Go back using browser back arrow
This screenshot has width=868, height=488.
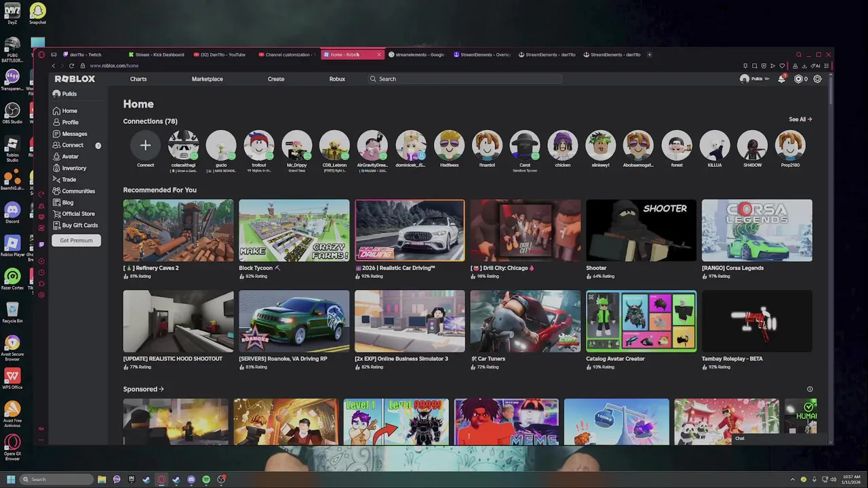click(54, 66)
